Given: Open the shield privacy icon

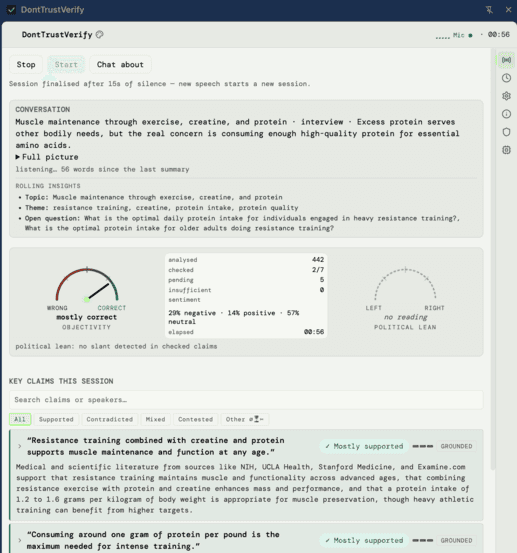Looking at the screenshot, I should click(x=506, y=132).
